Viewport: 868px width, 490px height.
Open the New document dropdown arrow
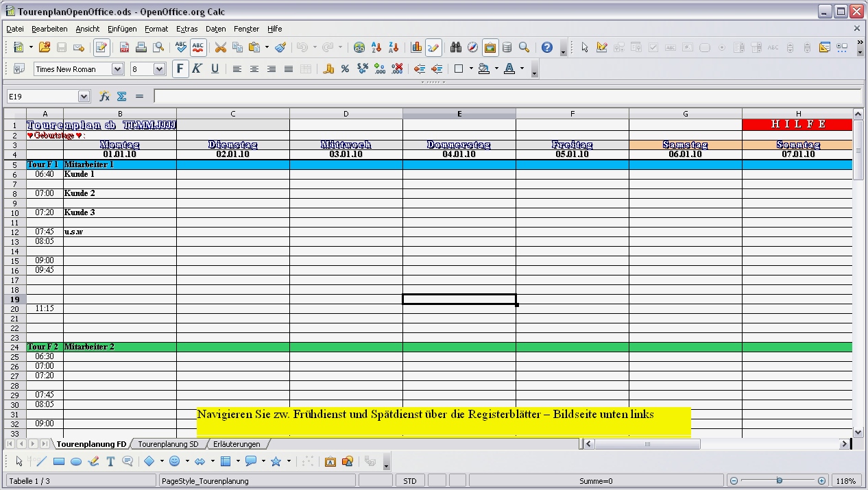[x=29, y=47]
